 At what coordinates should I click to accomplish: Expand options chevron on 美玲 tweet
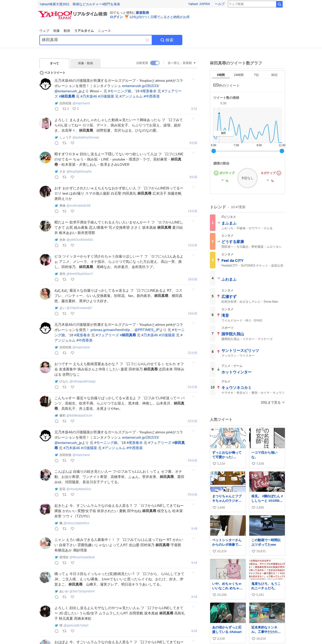tap(193, 255)
